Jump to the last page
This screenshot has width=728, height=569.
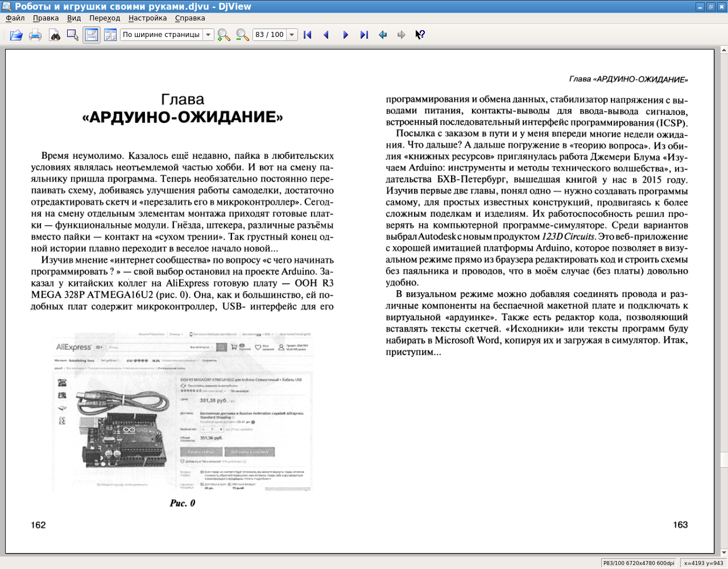pyautogui.click(x=364, y=35)
